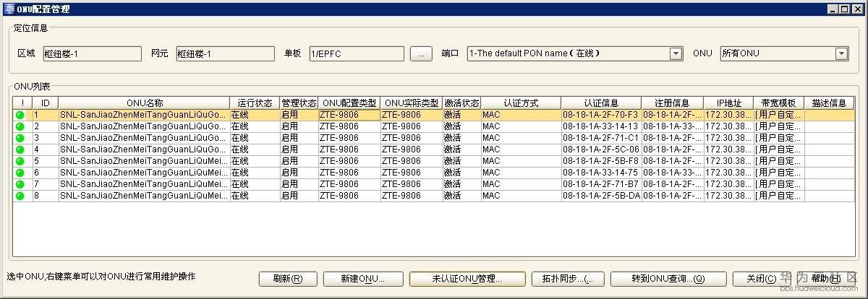Viewport: 868px width, 299px height.
Task: Click the 激活 activation cell in row 2
Action: (461, 126)
